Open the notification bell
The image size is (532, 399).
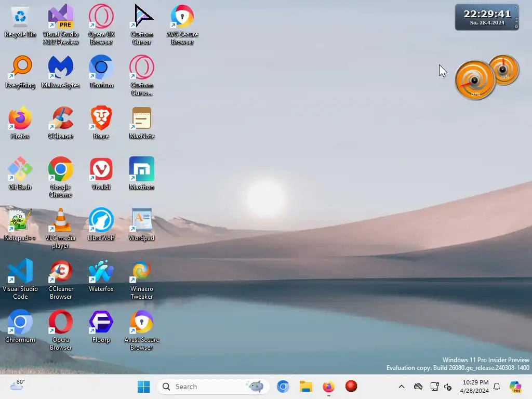(x=497, y=387)
